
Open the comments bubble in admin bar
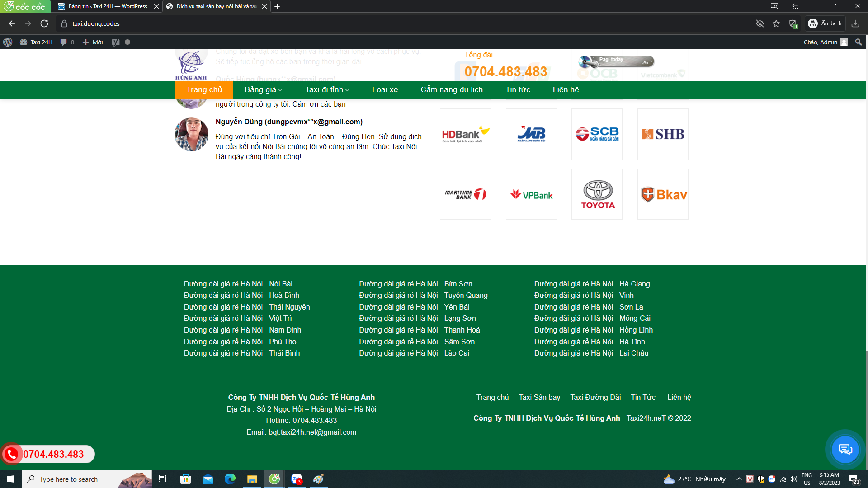[x=64, y=42]
